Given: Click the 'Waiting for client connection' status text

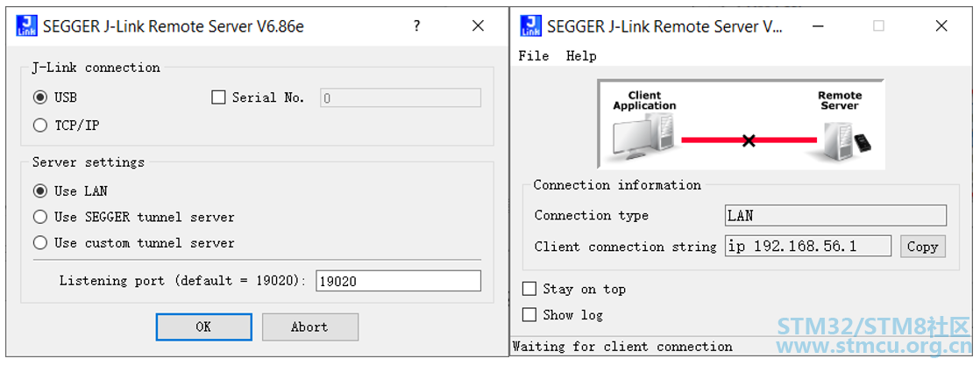Looking at the screenshot, I should (x=622, y=347).
